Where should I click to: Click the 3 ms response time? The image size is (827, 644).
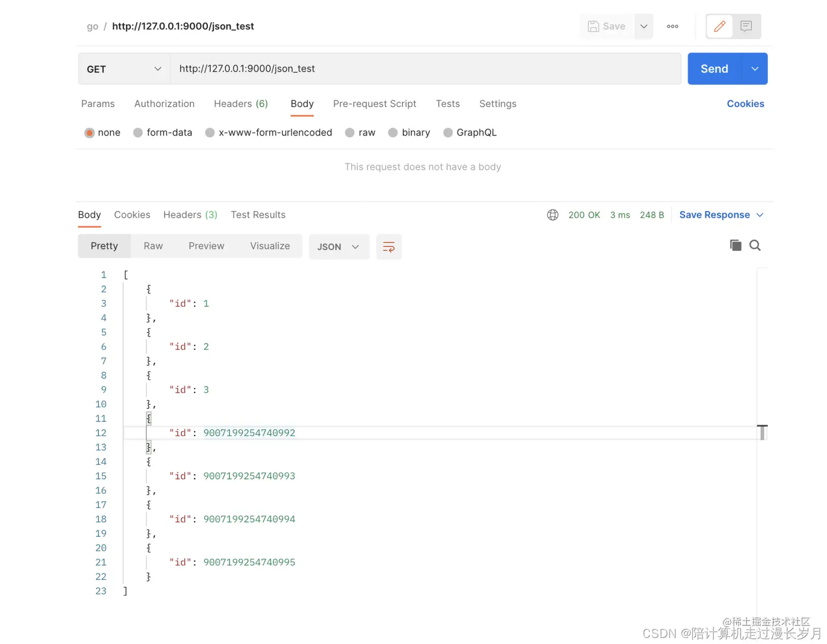coord(620,215)
